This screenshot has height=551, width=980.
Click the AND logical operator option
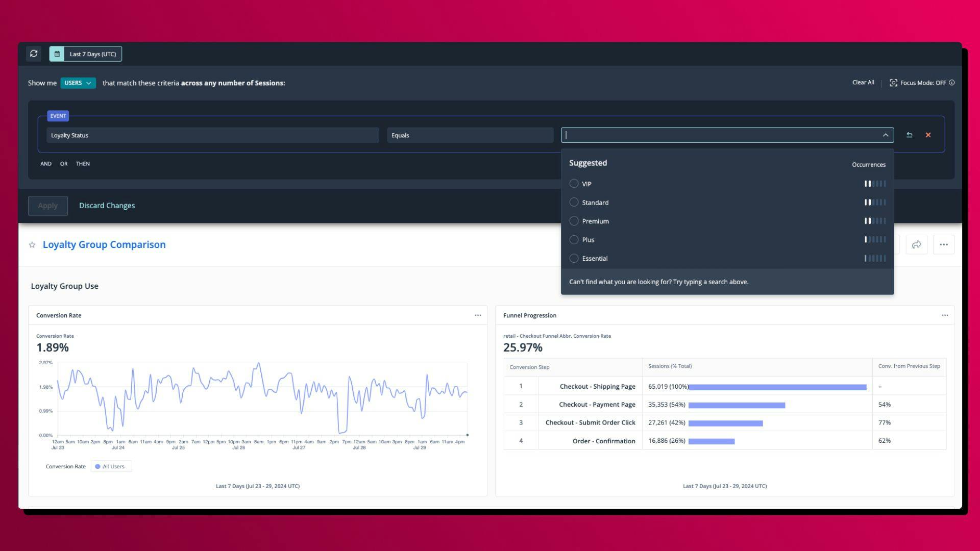pyautogui.click(x=45, y=163)
